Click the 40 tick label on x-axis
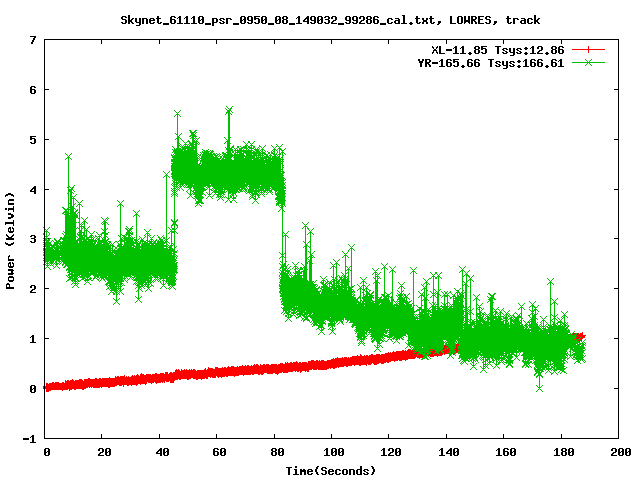The width and height of the screenshot is (640, 480). [x=160, y=453]
